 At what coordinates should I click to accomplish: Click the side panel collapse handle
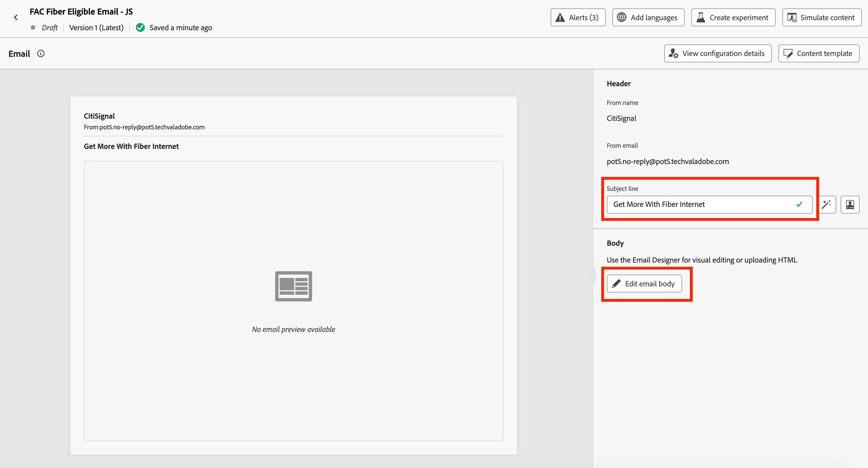pyautogui.click(x=593, y=275)
